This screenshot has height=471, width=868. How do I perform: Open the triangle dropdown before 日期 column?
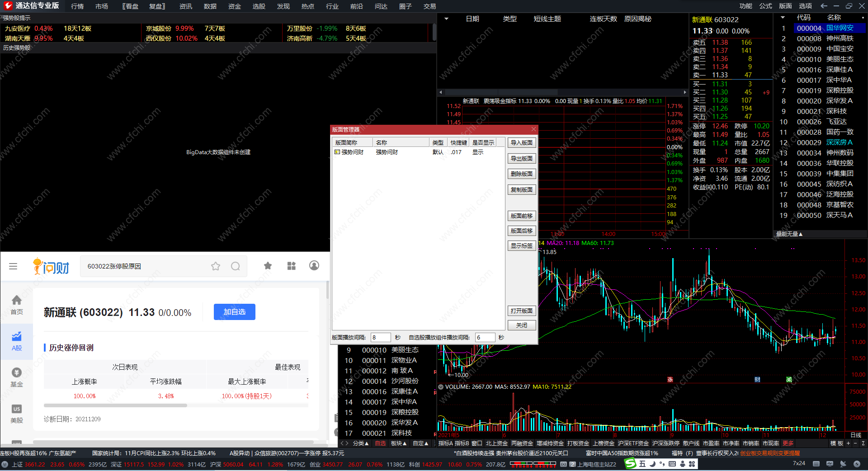click(446, 19)
